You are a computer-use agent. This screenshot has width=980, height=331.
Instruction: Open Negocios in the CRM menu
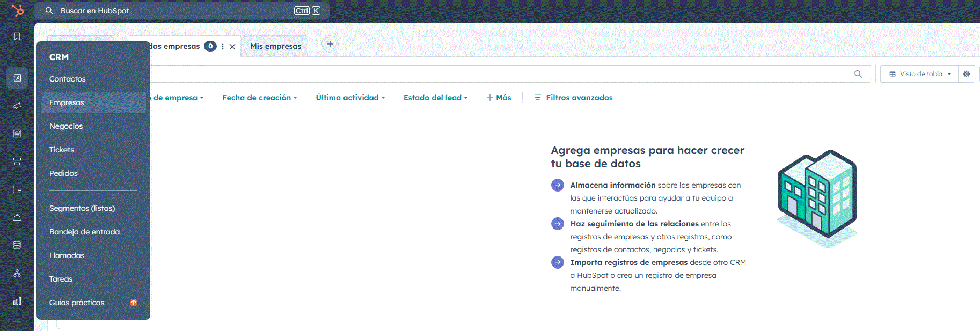click(93, 126)
